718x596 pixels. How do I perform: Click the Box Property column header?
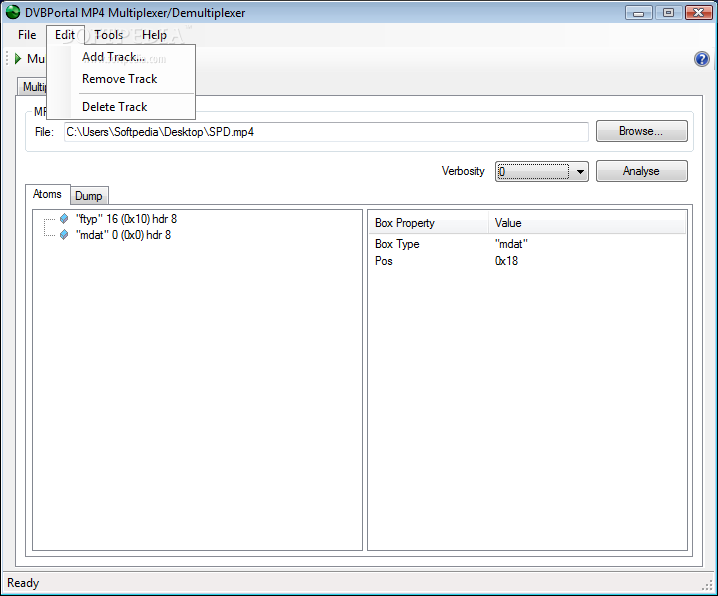click(x=429, y=223)
